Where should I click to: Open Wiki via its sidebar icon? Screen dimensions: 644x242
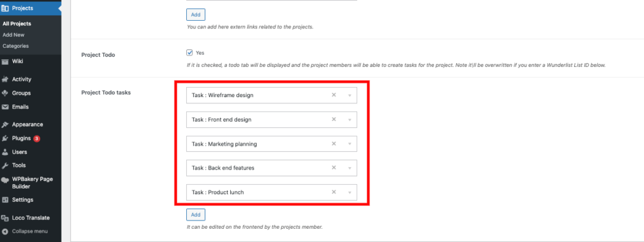coord(5,61)
